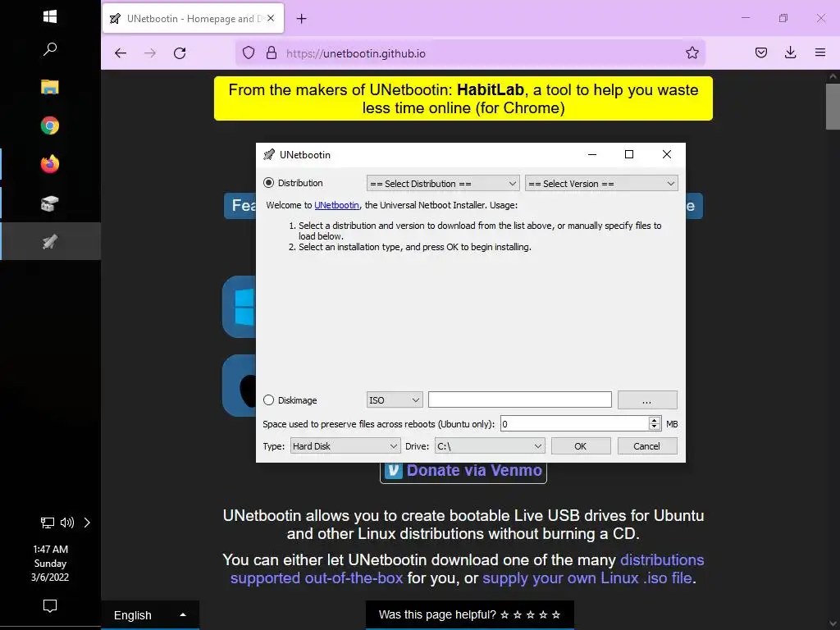Open the Drive C:\ dropdown
This screenshot has height=630, width=840.
(490, 445)
